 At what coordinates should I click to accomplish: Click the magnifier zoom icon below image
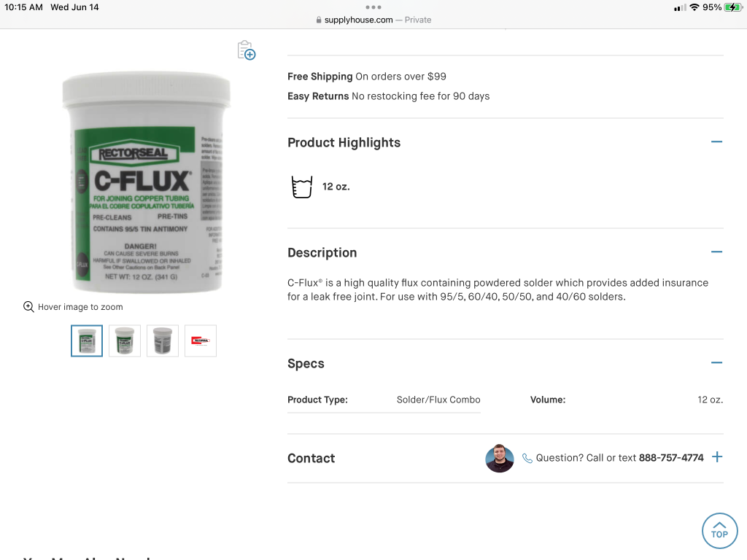click(28, 307)
